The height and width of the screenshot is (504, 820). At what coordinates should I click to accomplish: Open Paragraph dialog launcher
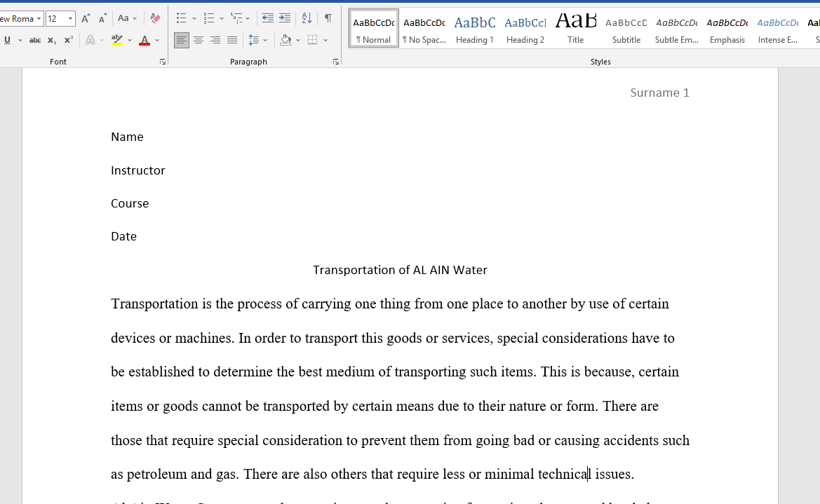click(x=336, y=62)
